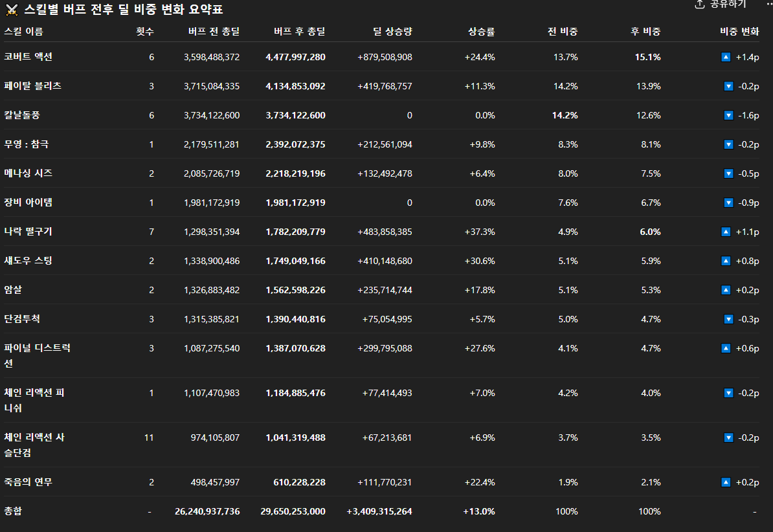The image size is (773, 532).
Task: Click the up arrow icon in 섀도우 스팅 row
Action: click(x=726, y=261)
